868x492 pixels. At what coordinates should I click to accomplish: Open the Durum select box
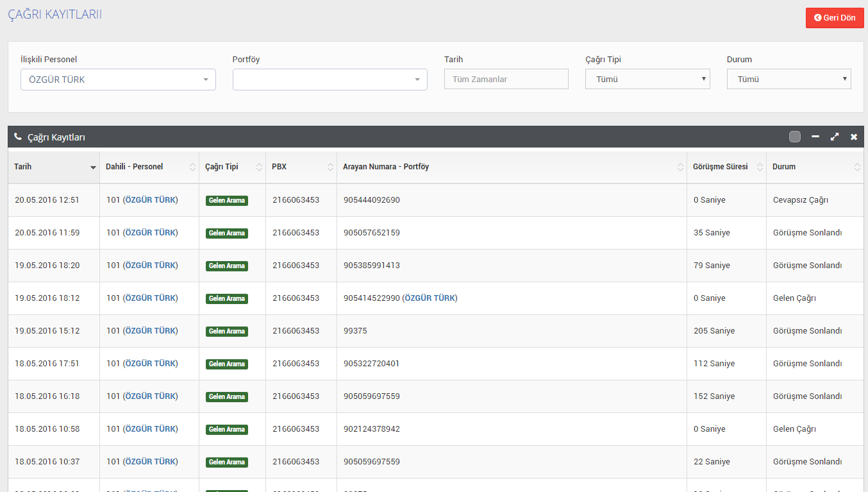click(789, 79)
